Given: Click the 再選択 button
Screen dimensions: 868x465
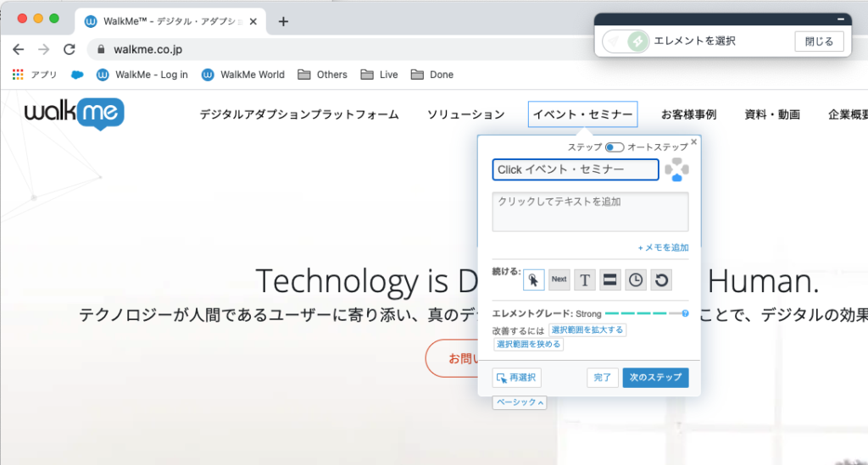Looking at the screenshot, I should click(516, 378).
